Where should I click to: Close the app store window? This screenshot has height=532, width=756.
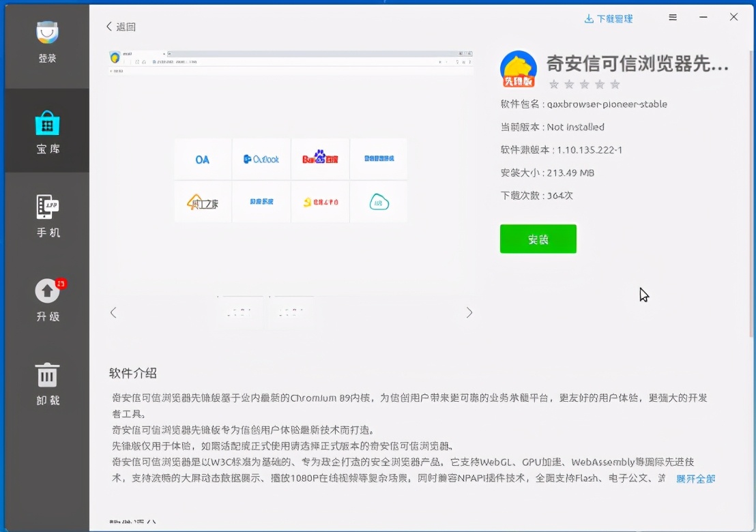[x=733, y=17]
